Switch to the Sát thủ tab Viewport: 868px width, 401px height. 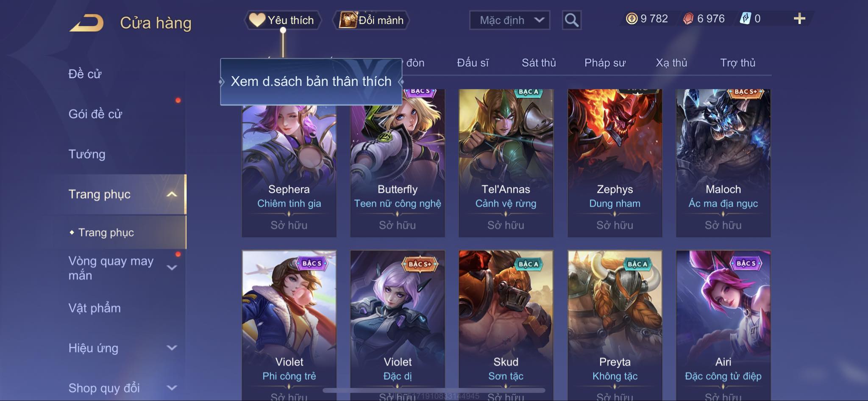click(x=539, y=63)
